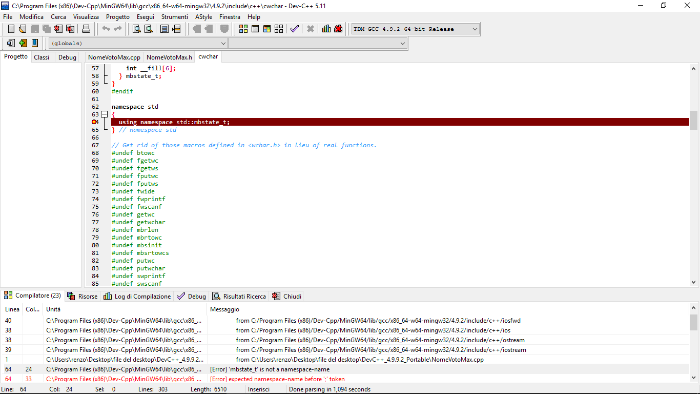This screenshot has height=394, width=700.
Task: Open the Risorse bottom tab
Action: point(82,296)
